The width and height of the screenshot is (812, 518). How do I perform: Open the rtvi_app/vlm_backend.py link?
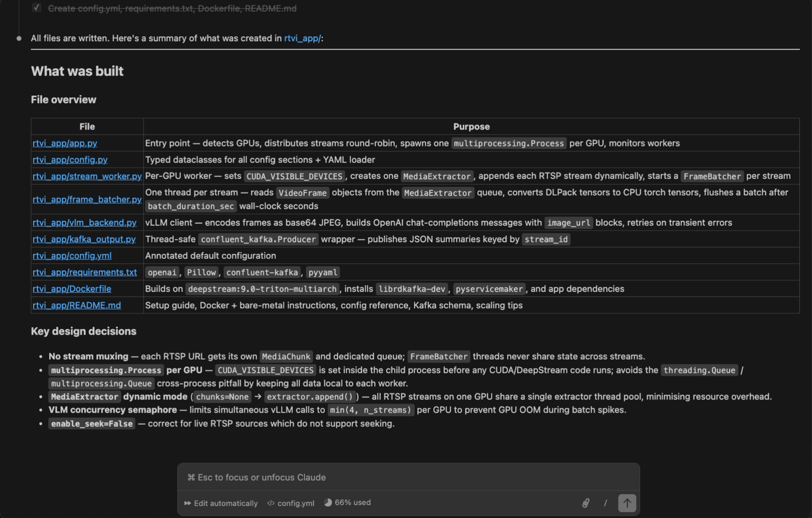click(x=84, y=223)
